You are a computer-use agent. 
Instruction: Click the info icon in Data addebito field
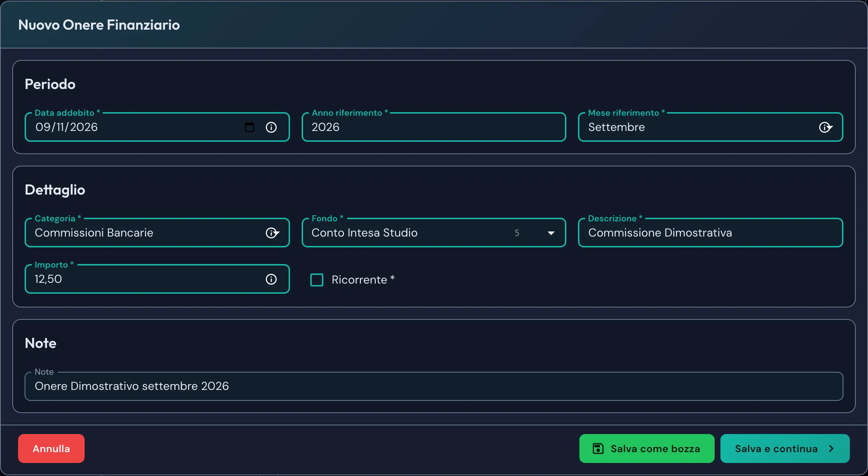point(271,127)
